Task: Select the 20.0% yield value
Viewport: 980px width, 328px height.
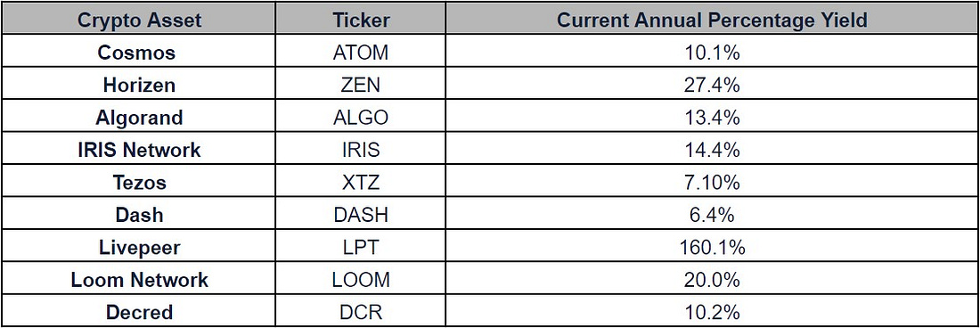Action: point(711,280)
